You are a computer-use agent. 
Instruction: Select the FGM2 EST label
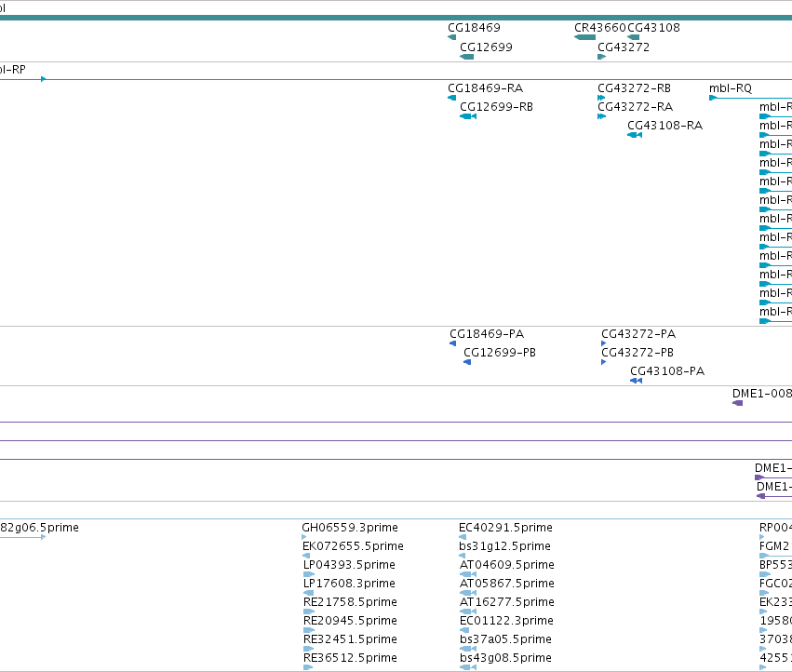click(x=774, y=546)
